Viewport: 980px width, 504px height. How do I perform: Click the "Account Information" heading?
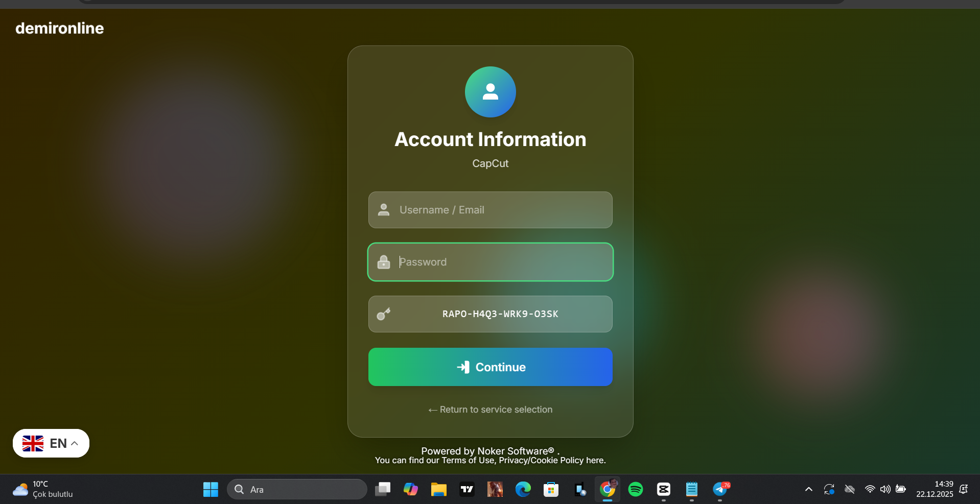(491, 139)
